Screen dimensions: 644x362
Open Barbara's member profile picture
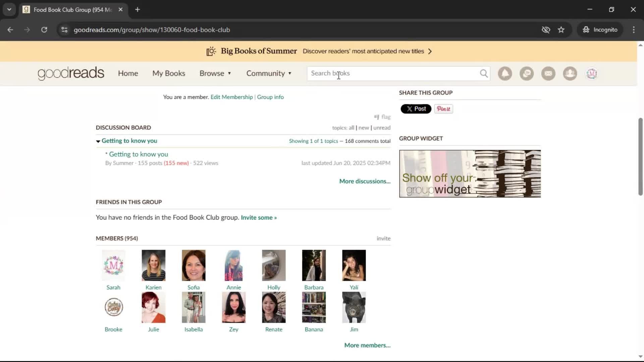pos(314,265)
